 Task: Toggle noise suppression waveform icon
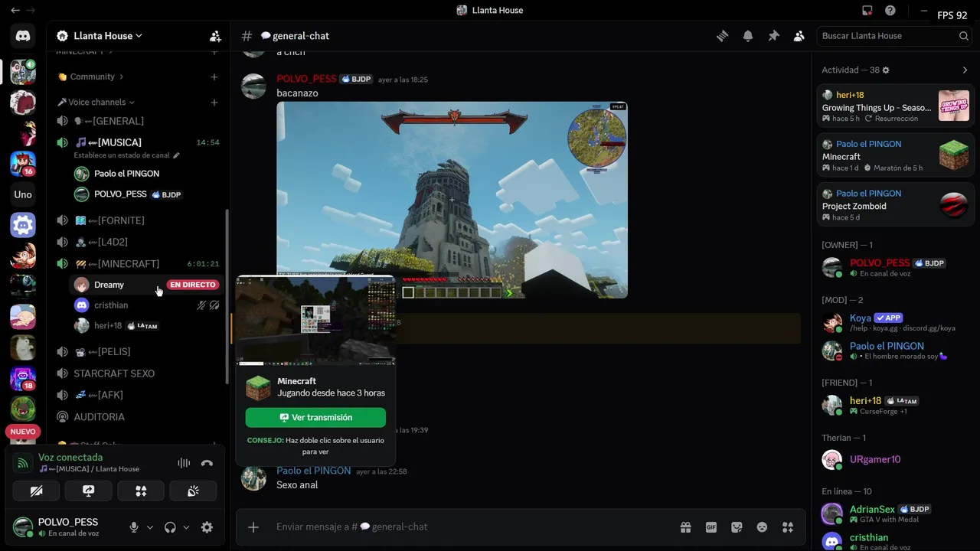coord(184,463)
